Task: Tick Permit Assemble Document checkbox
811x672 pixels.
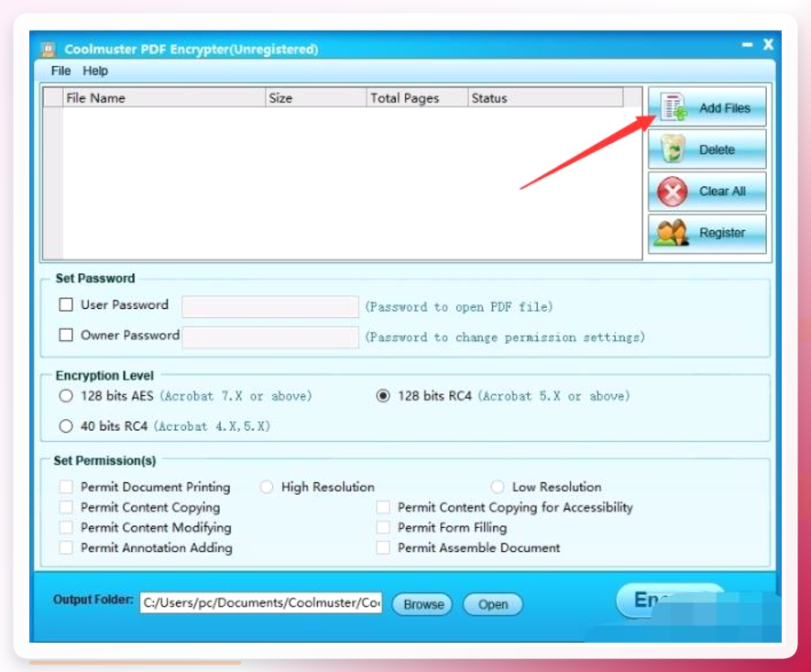Action: 383,547
